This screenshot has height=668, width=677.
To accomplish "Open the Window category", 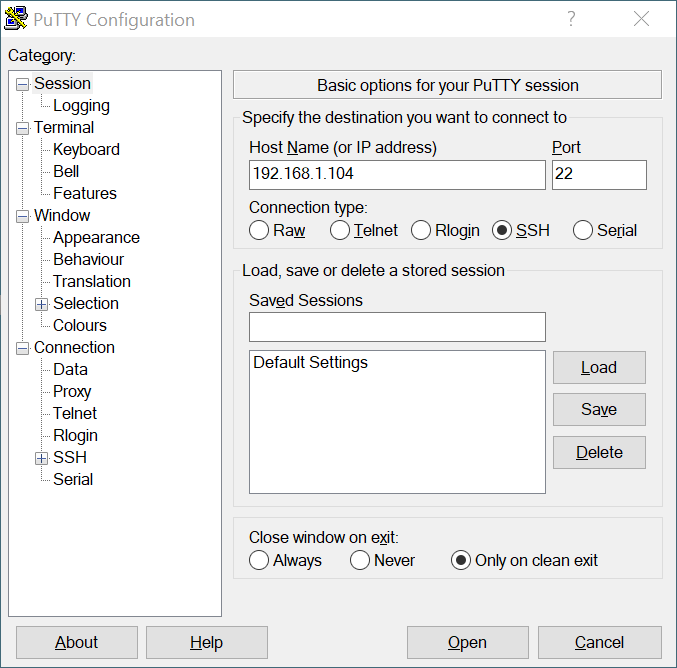I will [62, 215].
